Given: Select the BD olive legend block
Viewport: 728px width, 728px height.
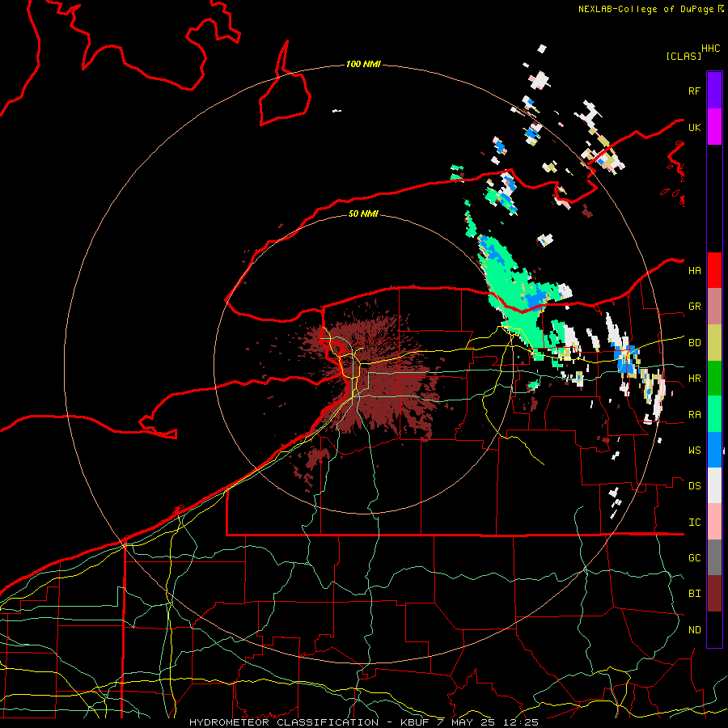Looking at the screenshot, I should [714, 343].
